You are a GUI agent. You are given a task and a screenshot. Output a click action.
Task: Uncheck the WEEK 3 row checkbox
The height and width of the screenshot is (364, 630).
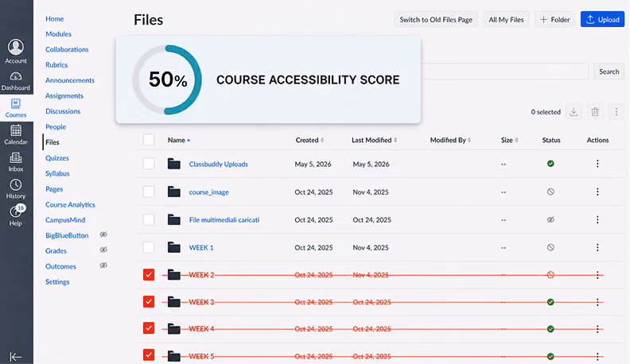click(x=149, y=301)
